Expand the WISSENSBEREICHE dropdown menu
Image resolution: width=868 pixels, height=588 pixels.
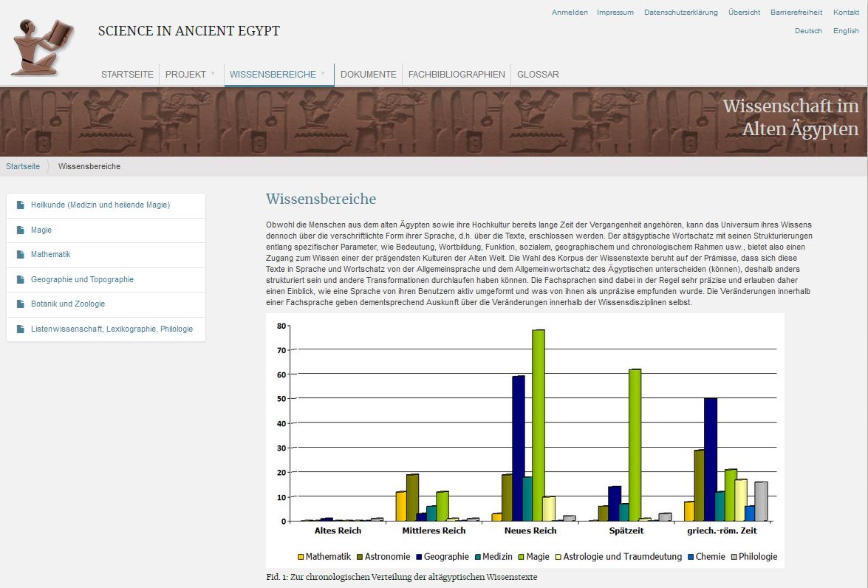pos(273,74)
